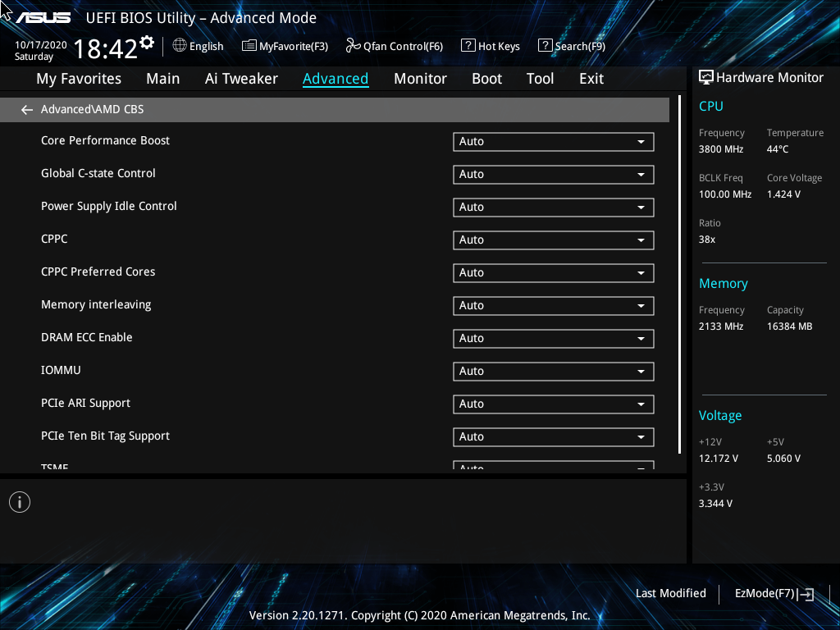Open Memory interleaving dropdown
This screenshot has height=630, width=840.
coord(554,305)
